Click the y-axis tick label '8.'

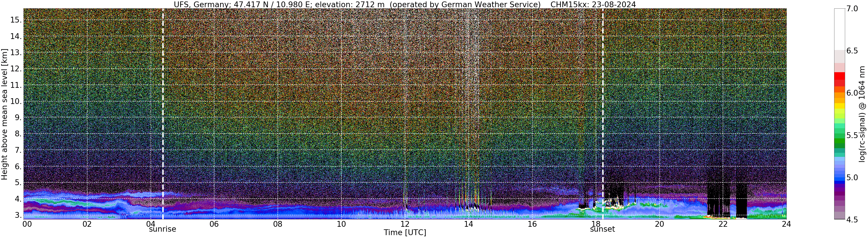click(x=18, y=134)
